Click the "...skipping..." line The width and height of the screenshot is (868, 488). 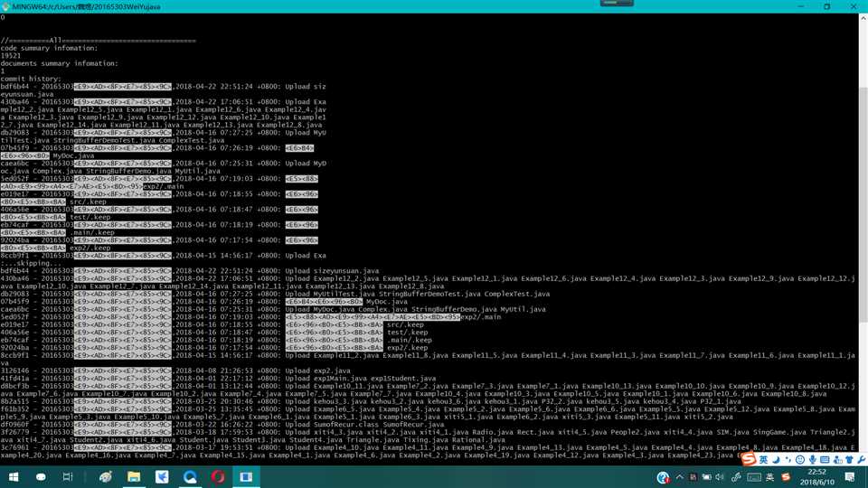[31, 263]
